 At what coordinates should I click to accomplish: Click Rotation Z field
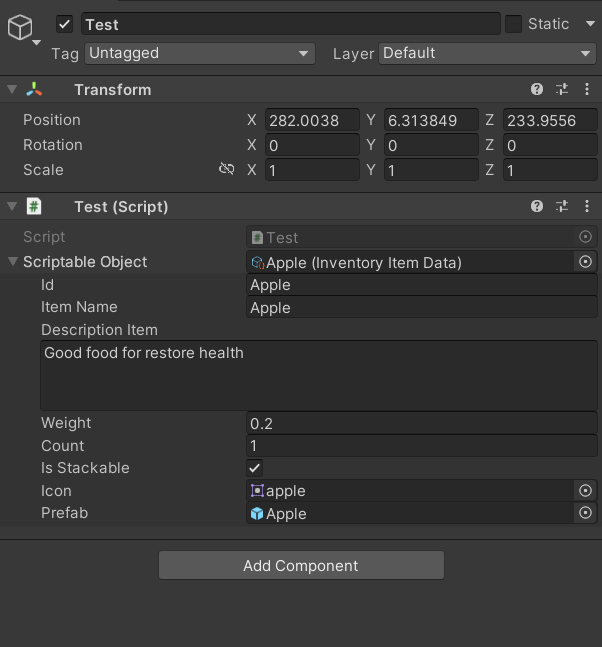click(550, 145)
